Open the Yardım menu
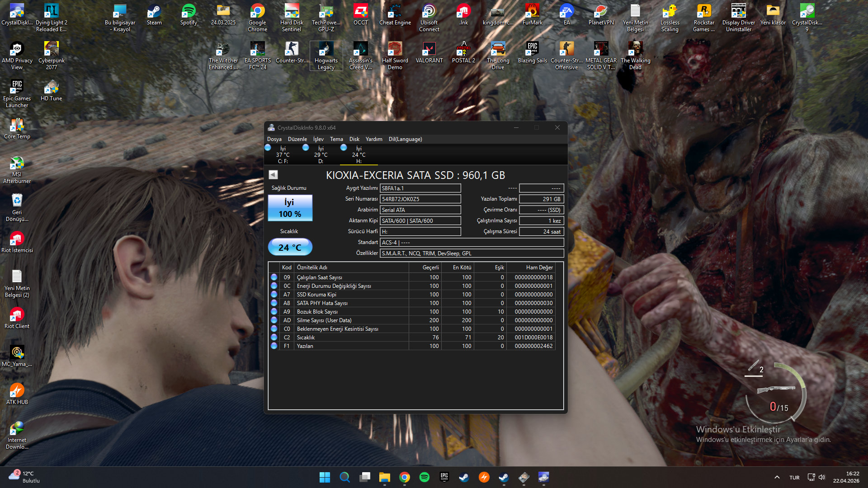Screen dimensions: 868x488 [x=374, y=139]
